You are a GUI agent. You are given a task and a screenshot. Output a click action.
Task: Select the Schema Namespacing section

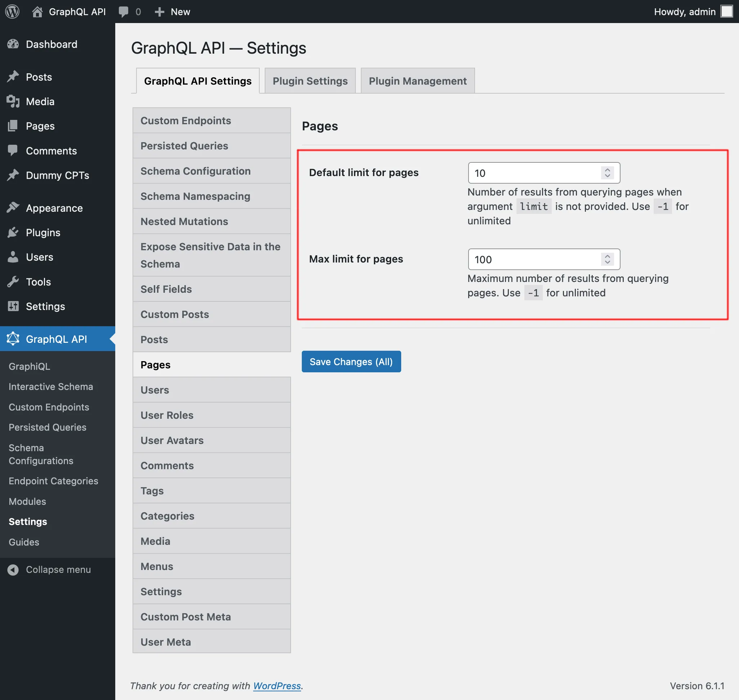[212, 196]
